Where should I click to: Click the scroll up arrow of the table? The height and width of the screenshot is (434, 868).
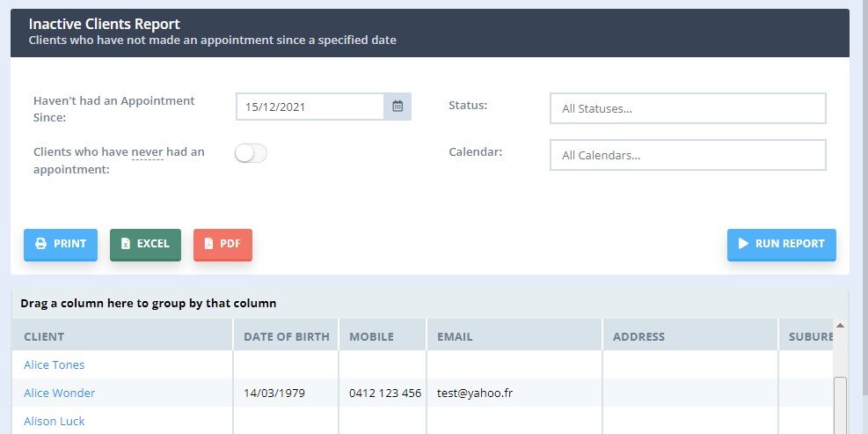(x=840, y=327)
